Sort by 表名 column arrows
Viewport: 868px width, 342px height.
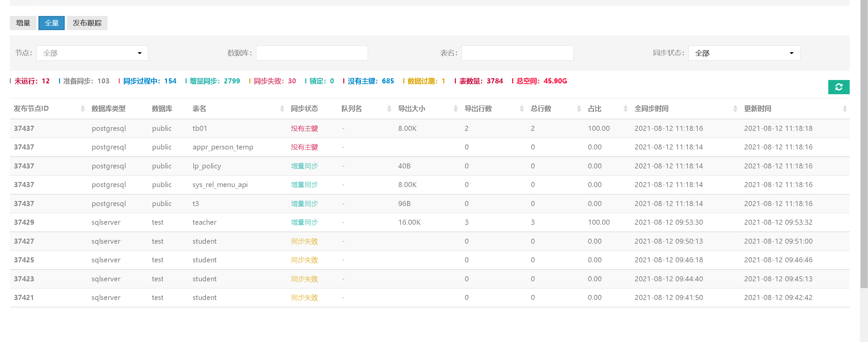282,108
